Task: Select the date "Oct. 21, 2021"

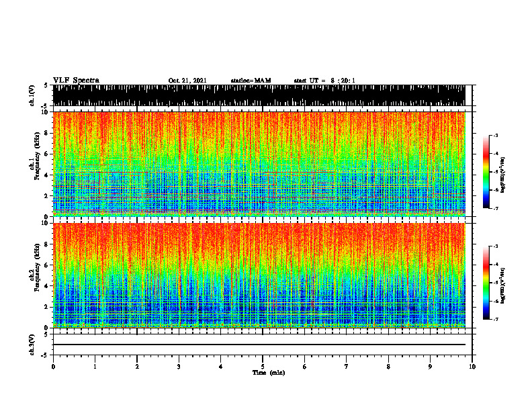Action: click(x=187, y=81)
